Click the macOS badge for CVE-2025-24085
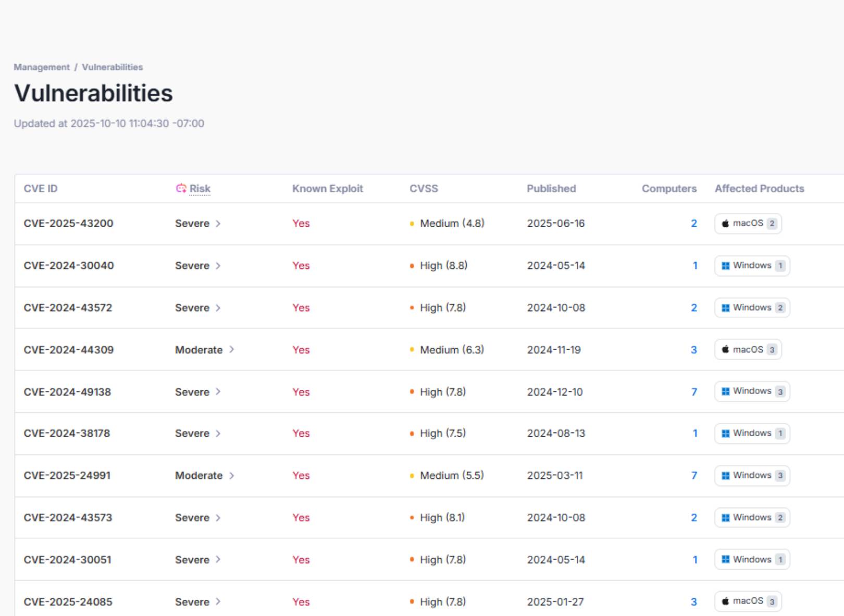 pyautogui.click(x=748, y=601)
